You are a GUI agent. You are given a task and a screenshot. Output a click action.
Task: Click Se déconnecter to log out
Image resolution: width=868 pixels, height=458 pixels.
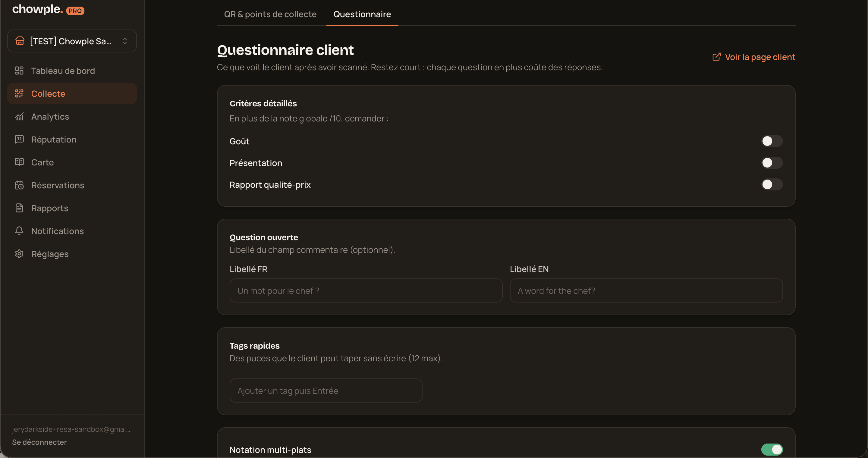click(x=39, y=442)
